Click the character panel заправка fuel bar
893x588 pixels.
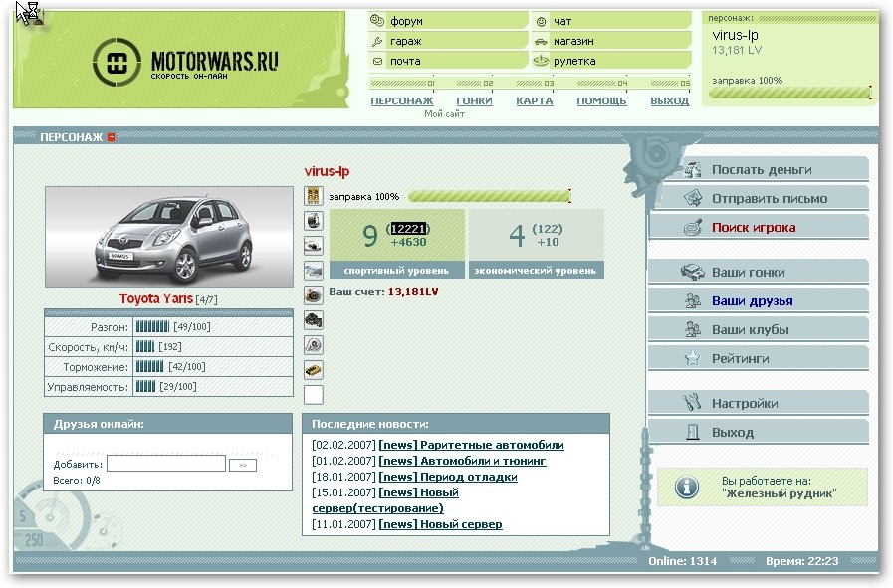click(x=490, y=196)
